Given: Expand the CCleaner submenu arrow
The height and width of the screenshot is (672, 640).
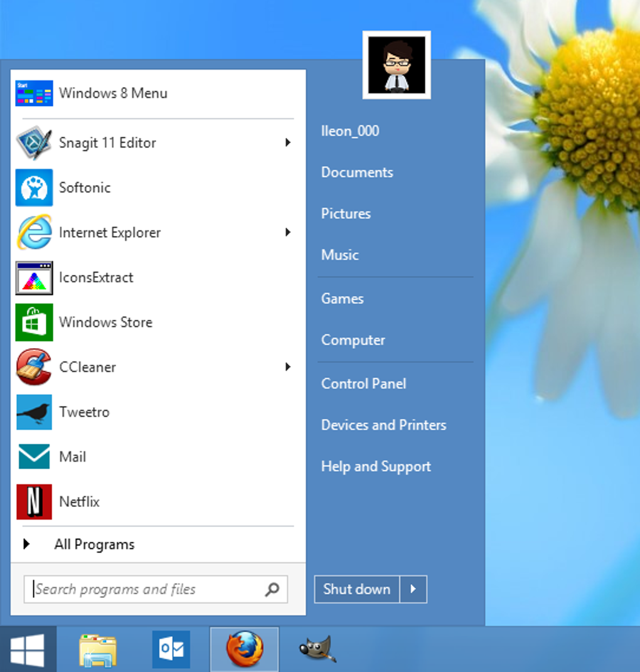Looking at the screenshot, I should 288,367.
